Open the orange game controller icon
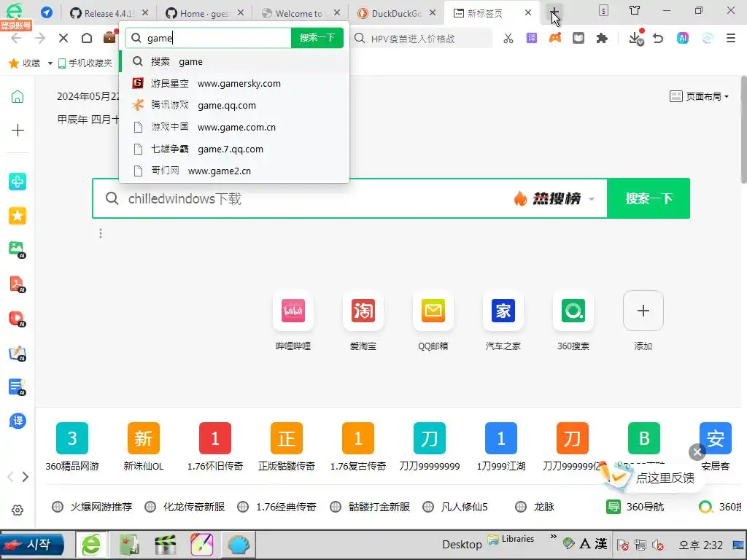Screen dimensions: 747x560 pos(555,38)
